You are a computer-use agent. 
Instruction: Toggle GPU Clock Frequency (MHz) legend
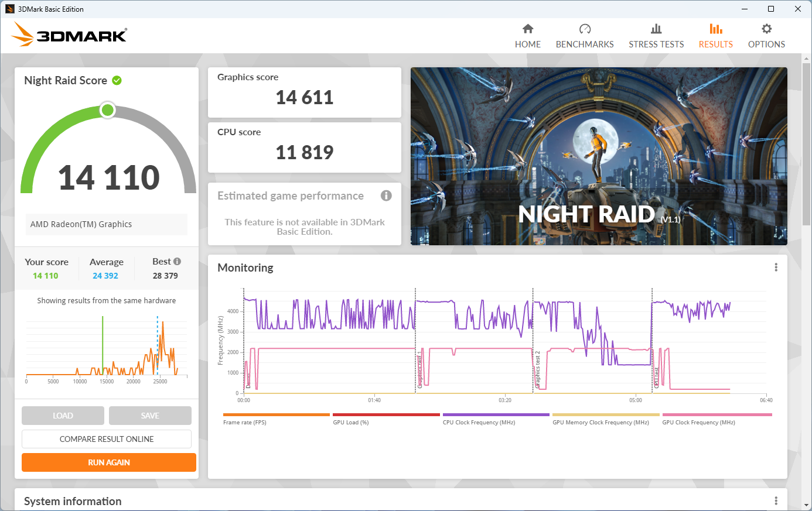tap(717, 419)
